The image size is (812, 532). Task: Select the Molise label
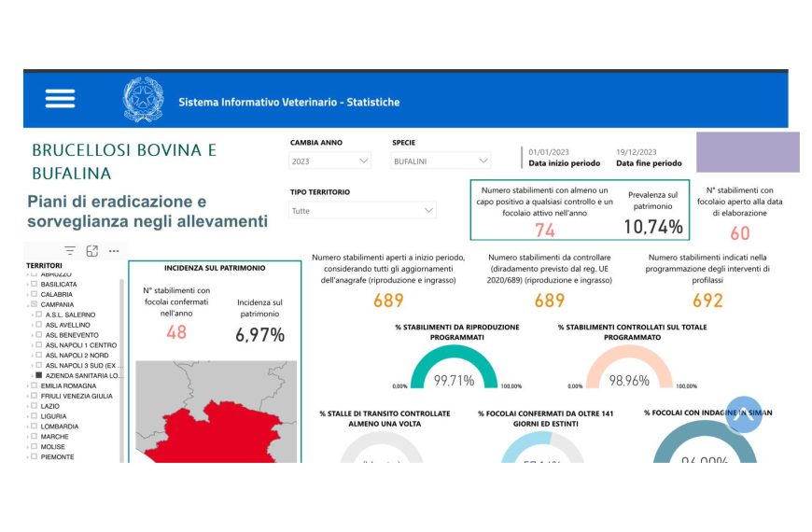53,446
